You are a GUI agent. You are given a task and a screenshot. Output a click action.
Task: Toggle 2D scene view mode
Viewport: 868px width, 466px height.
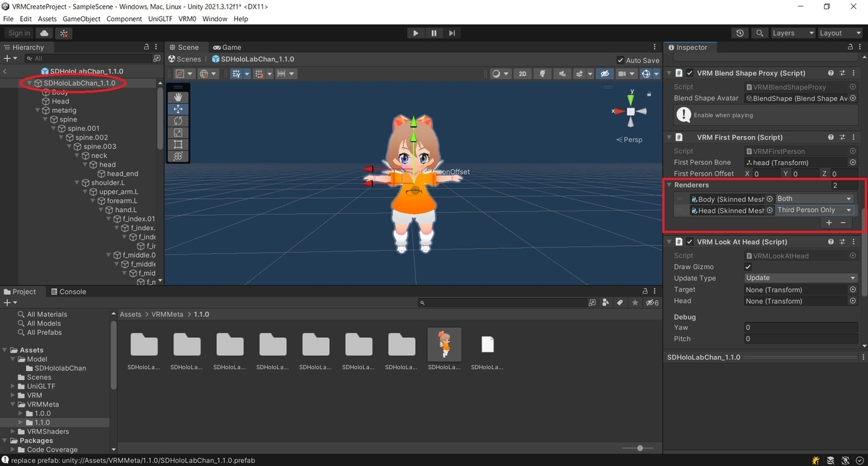(522, 74)
